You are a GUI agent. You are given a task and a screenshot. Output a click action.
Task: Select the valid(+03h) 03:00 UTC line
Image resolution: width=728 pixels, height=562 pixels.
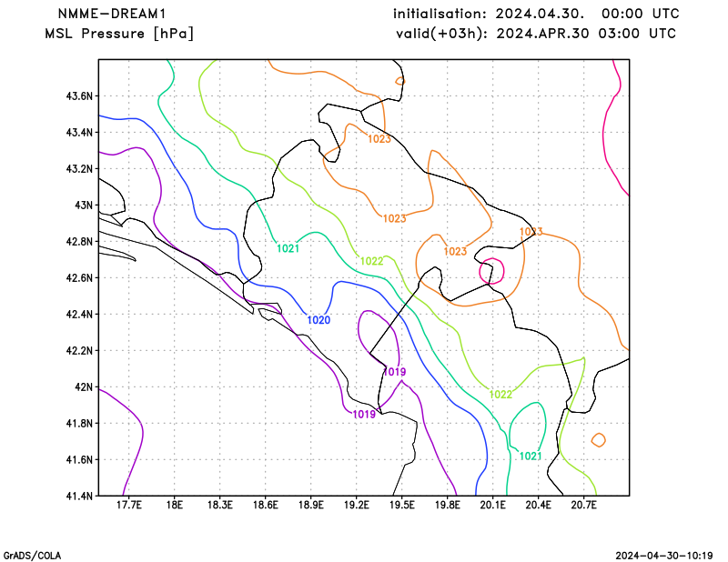pyautogui.click(x=536, y=34)
